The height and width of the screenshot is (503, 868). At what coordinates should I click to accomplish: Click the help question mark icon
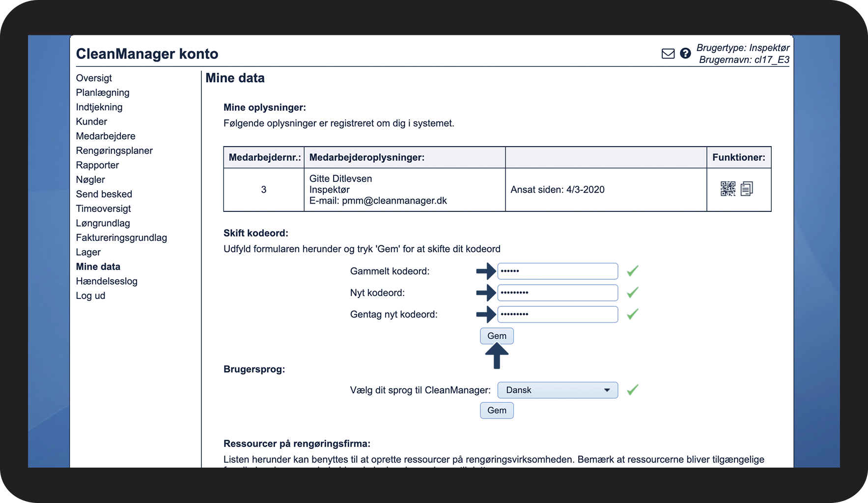click(685, 54)
